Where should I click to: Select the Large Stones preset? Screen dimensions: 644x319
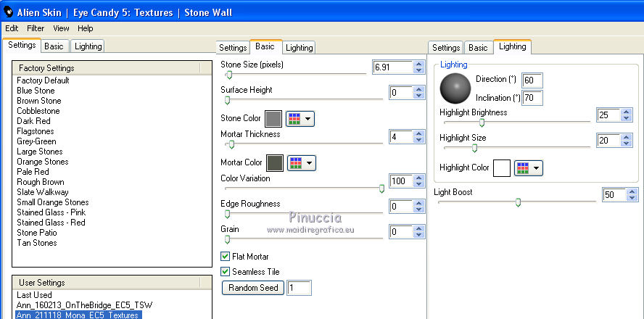click(x=40, y=152)
